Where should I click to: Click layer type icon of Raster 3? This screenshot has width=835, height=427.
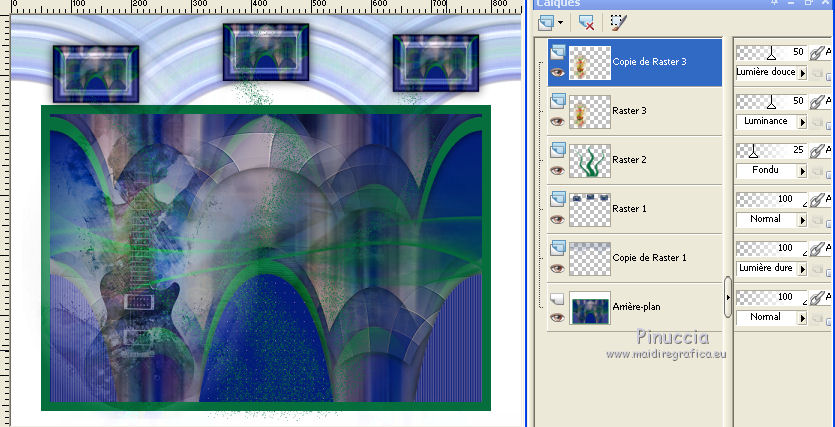pos(557,101)
